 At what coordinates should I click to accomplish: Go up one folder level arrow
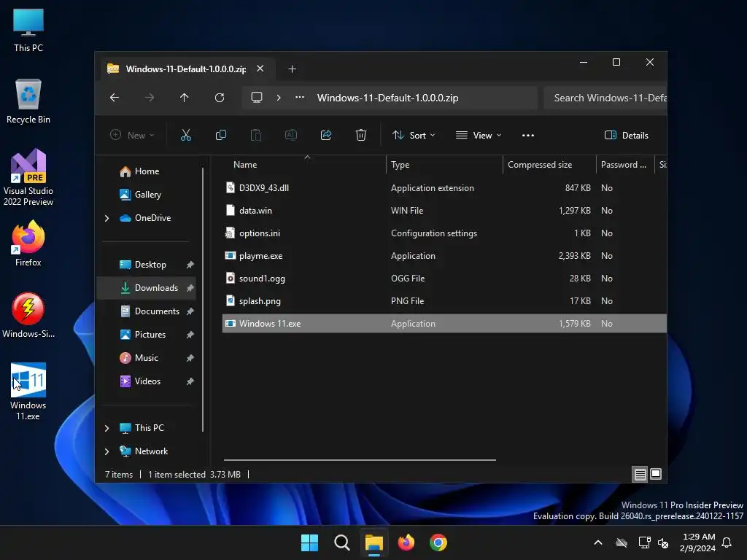(x=185, y=98)
